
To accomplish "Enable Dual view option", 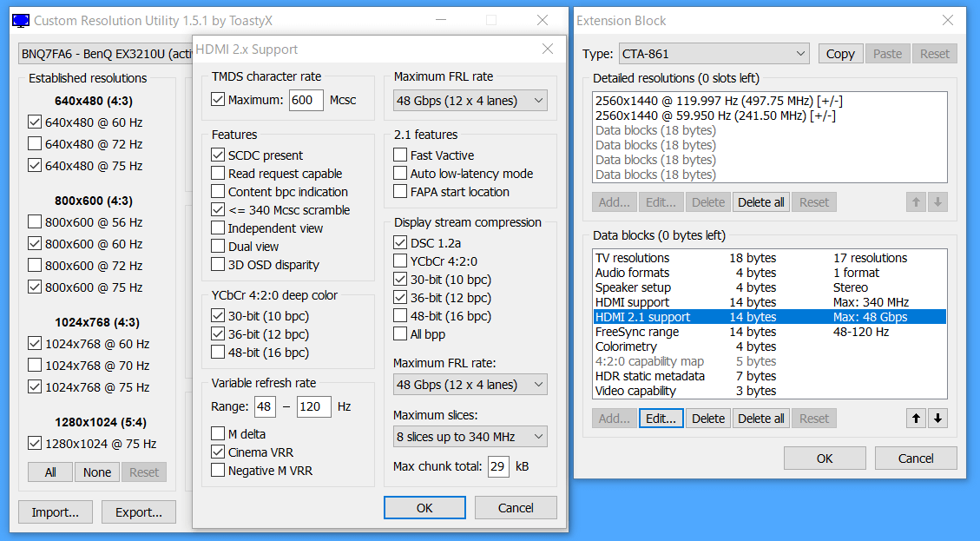I will 218,247.
